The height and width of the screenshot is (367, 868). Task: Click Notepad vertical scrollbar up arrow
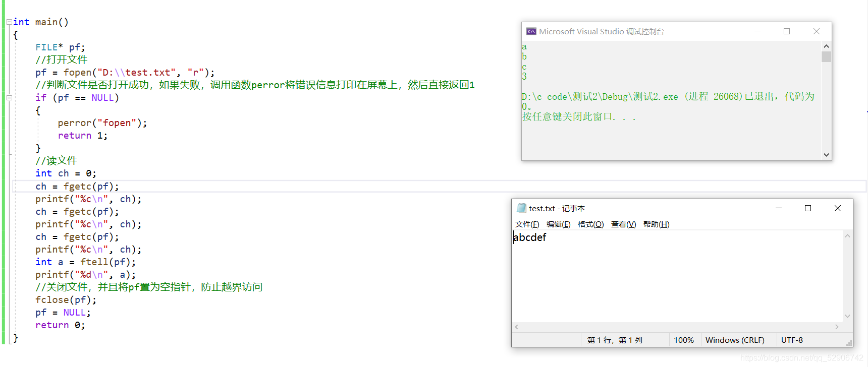coord(848,236)
